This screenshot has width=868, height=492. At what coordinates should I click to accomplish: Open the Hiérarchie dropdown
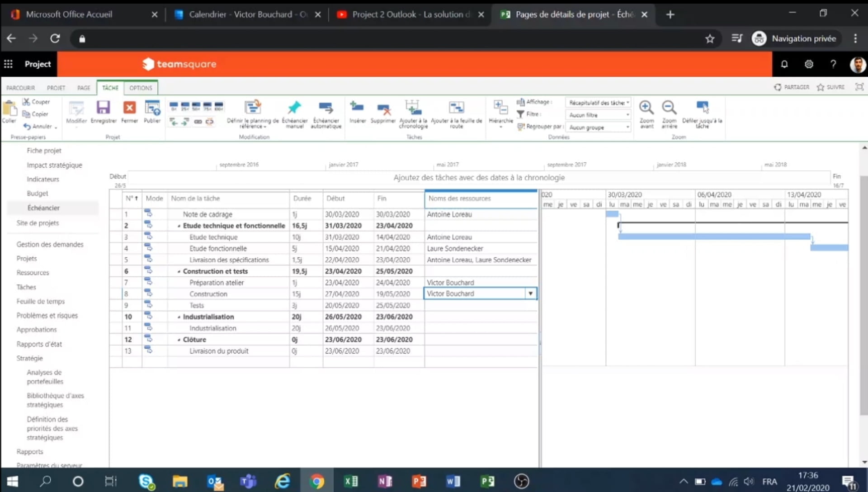pos(500,114)
